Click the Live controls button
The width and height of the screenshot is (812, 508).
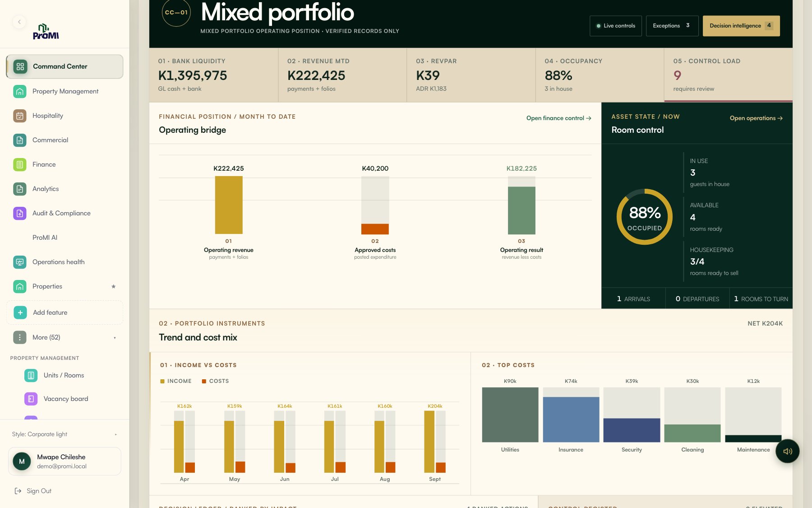(x=615, y=26)
